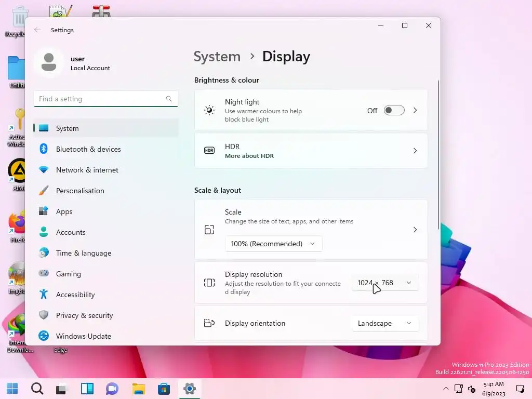Viewport: 532px width, 399px height.
Task: Open Personalisation section
Action: pyautogui.click(x=106, y=191)
